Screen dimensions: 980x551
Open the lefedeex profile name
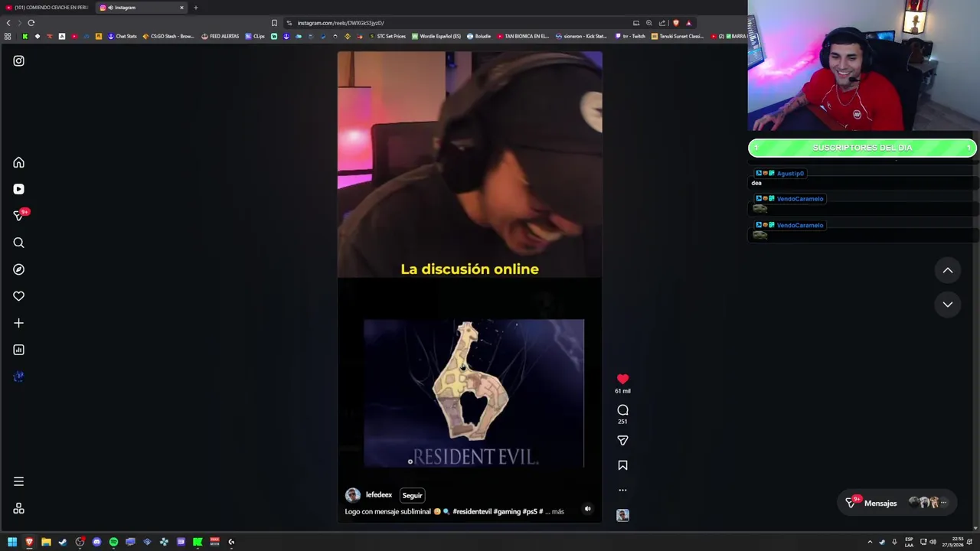pyautogui.click(x=378, y=495)
